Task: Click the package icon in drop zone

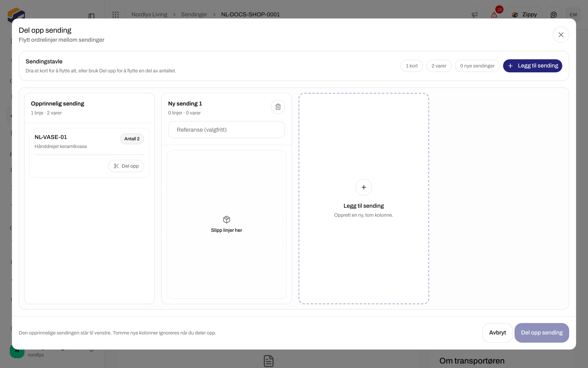Action: click(226, 220)
